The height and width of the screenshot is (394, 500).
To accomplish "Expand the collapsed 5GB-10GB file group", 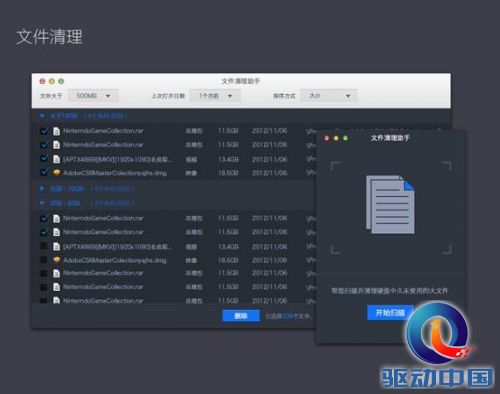I will (x=42, y=189).
